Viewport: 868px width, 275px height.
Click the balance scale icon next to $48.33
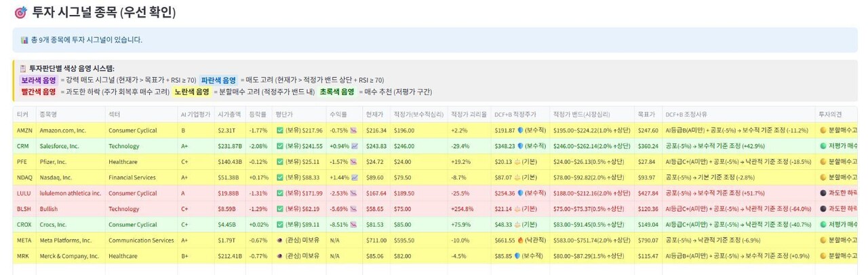(518, 225)
